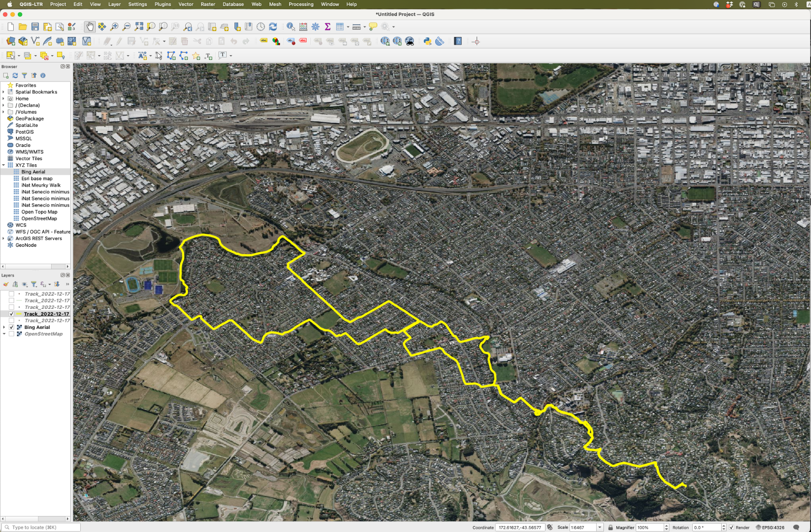Disable the Render checkbox
The height and width of the screenshot is (532, 811).
coord(732,527)
